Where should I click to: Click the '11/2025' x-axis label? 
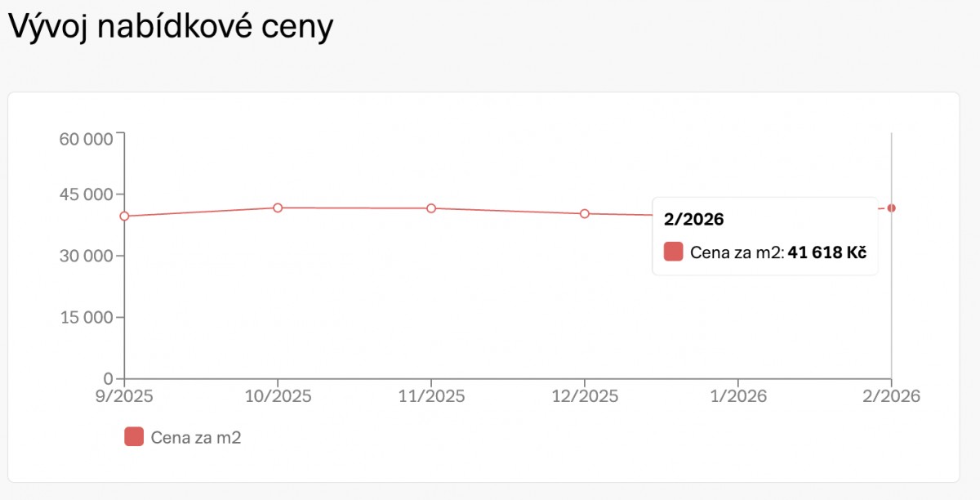coord(431,396)
